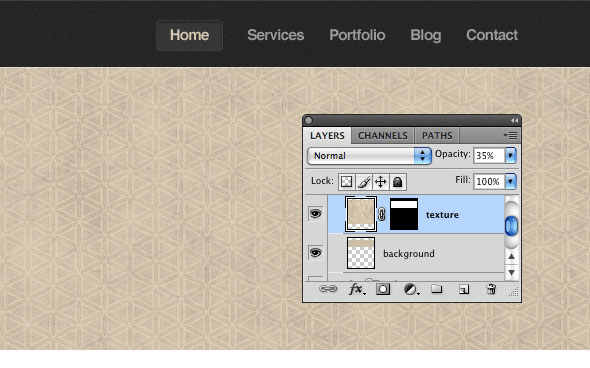Open the Services nav link
Image resolution: width=590 pixels, height=368 pixels.
[275, 35]
